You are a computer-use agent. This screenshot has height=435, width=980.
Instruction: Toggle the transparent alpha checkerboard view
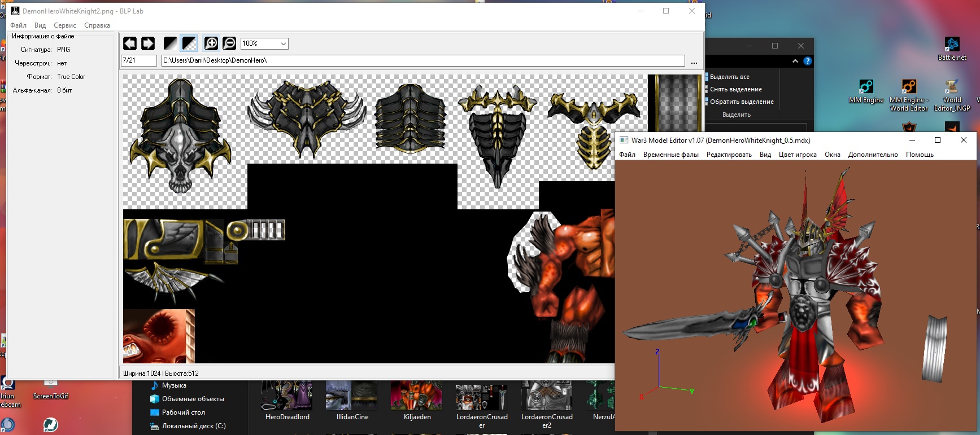click(x=189, y=43)
